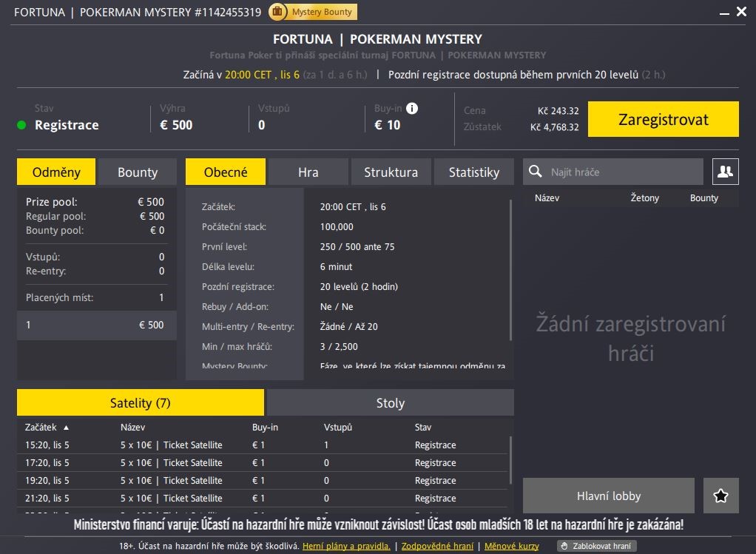Return to Hlavní lobby
Viewport: 756px width, 554px height.
[608, 496]
